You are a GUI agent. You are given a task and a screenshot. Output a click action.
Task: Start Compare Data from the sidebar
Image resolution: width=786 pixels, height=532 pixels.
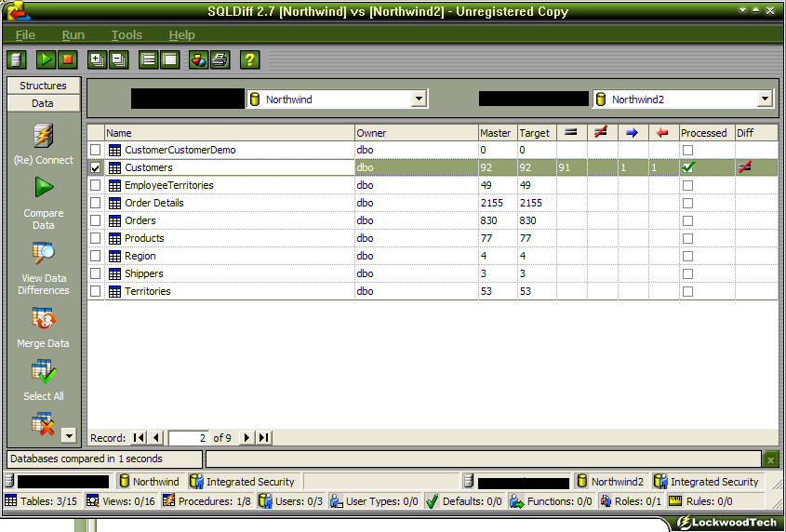coord(44,188)
